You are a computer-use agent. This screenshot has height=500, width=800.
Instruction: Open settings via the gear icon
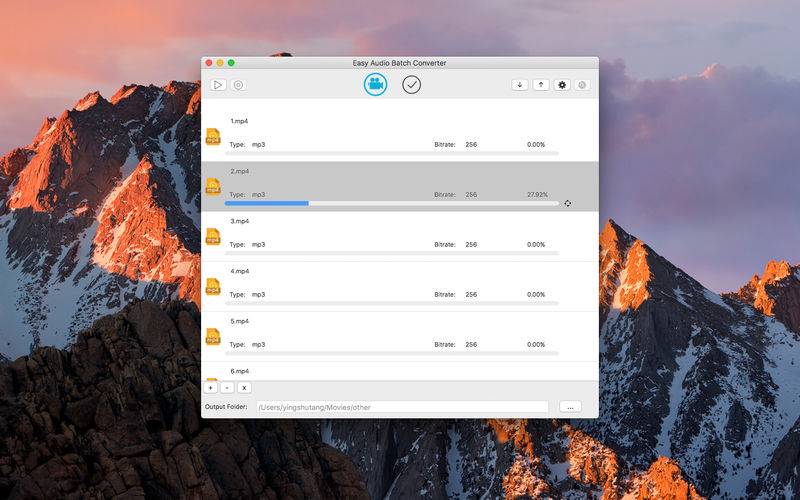click(x=562, y=85)
